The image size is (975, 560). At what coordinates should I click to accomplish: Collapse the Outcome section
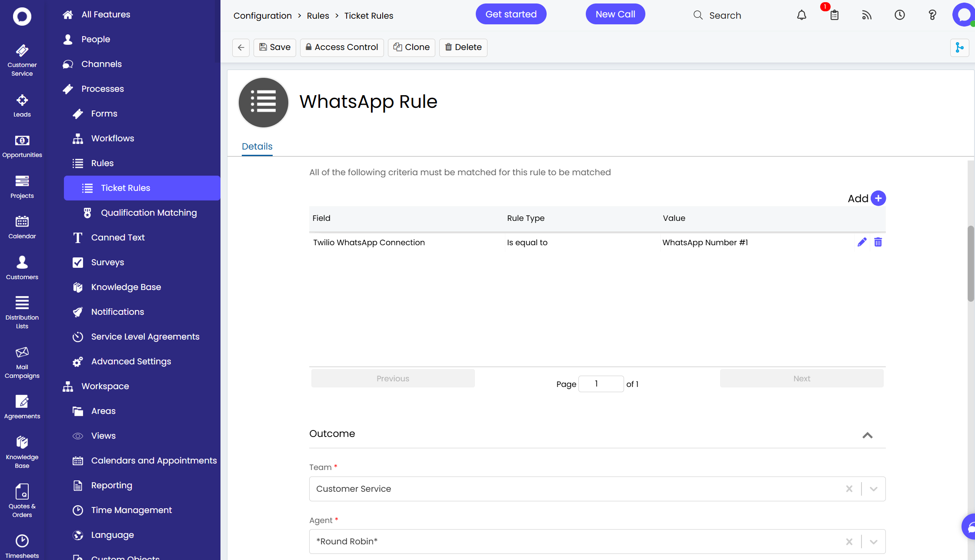867,435
